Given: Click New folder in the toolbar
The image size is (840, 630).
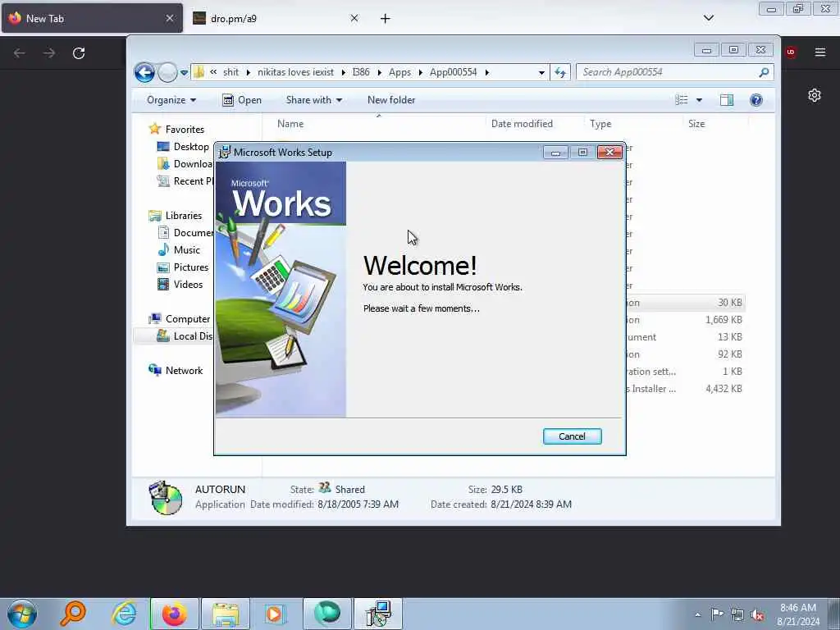Looking at the screenshot, I should pyautogui.click(x=391, y=100).
